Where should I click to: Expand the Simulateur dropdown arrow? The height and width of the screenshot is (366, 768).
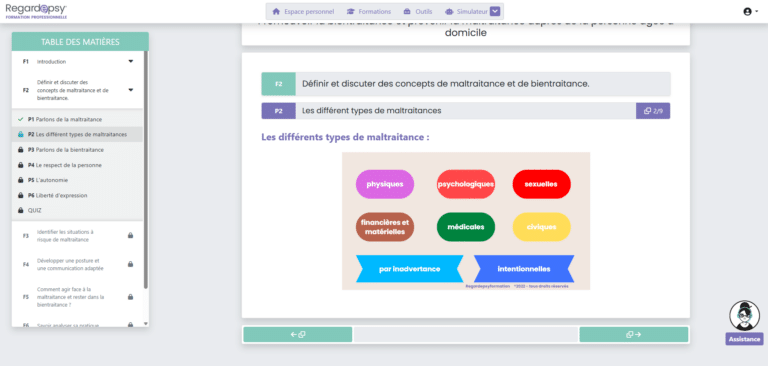coord(495,12)
